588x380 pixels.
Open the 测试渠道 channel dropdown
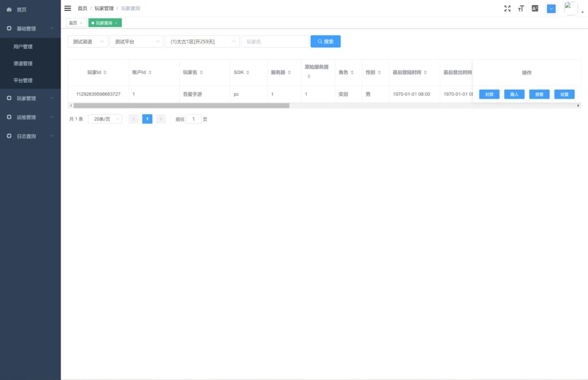[x=86, y=41]
